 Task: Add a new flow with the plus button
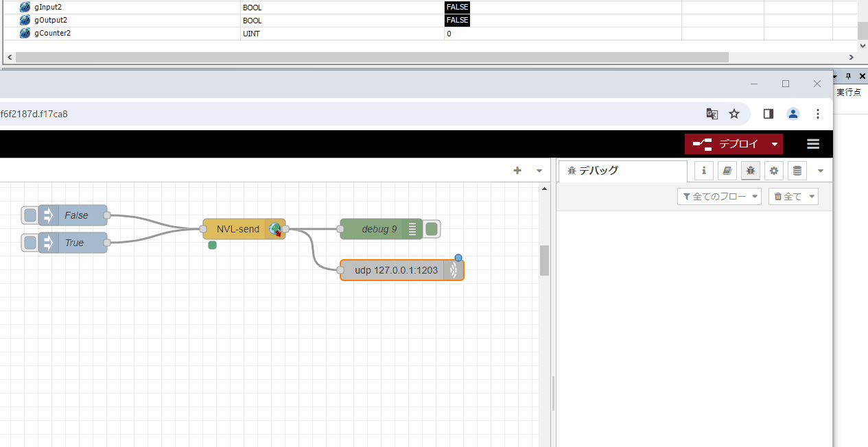pyautogui.click(x=517, y=170)
